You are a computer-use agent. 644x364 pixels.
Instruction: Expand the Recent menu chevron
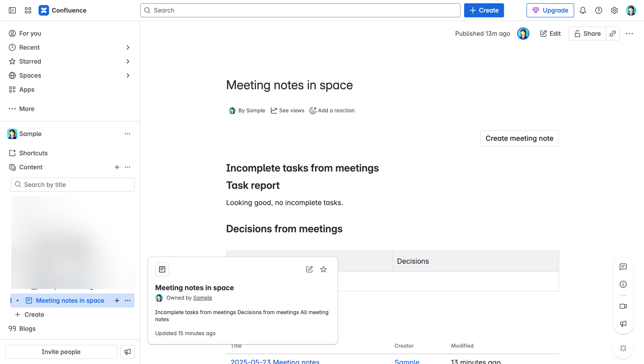click(x=128, y=47)
